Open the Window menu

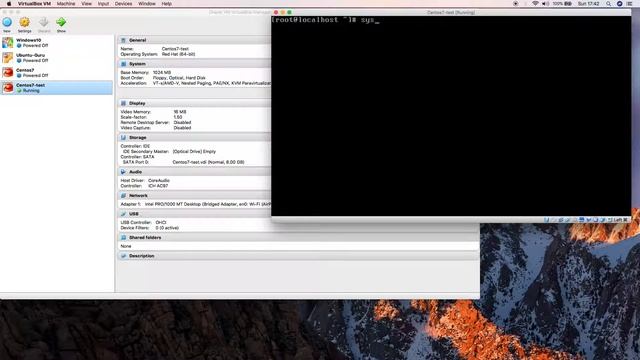tap(147, 4)
